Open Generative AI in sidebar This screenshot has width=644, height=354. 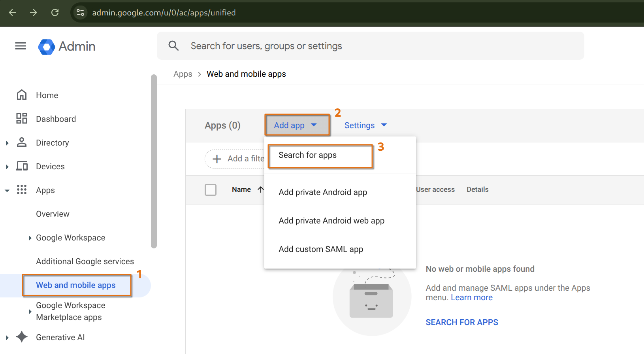[x=60, y=337]
